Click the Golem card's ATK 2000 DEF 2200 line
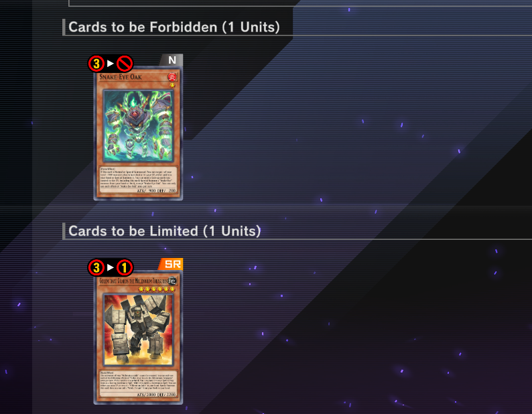 [x=156, y=395]
